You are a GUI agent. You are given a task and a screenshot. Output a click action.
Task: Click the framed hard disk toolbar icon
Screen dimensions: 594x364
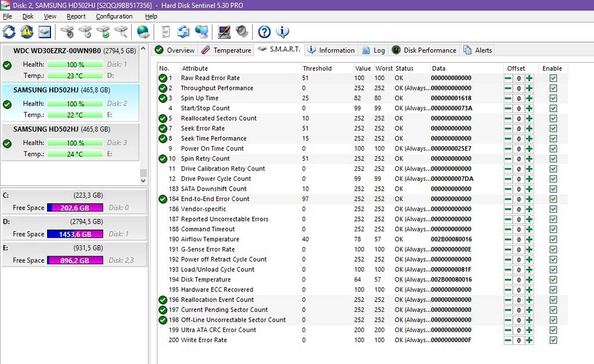[45, 32]
